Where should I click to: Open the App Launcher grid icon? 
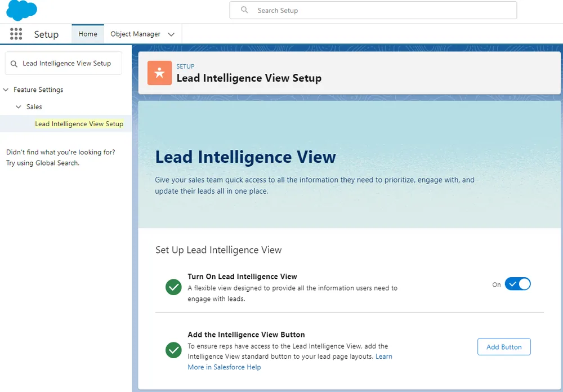click(16, 34)
